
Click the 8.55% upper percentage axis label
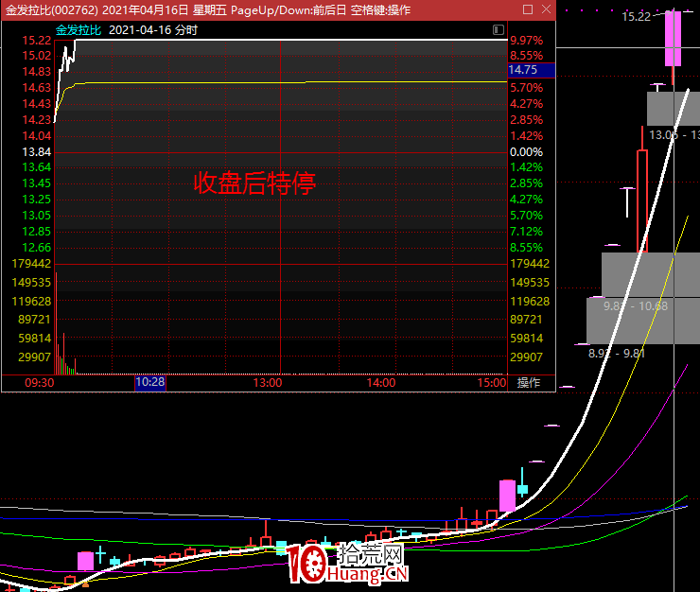tap(526, 56)
